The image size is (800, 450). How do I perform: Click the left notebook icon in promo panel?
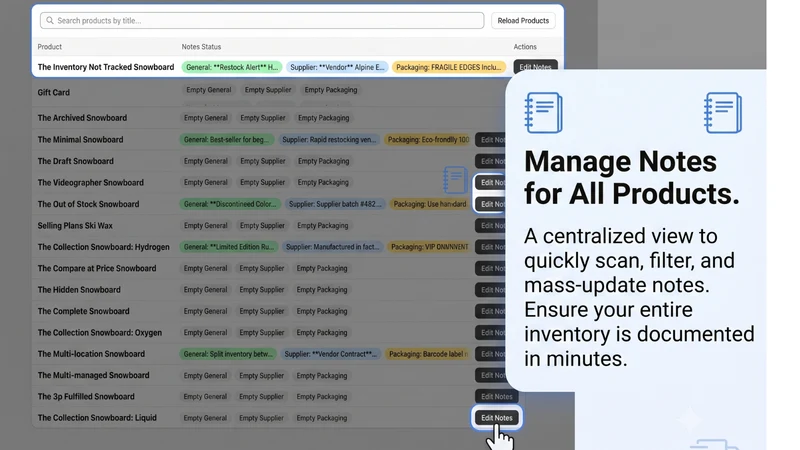tap(543, 112)
